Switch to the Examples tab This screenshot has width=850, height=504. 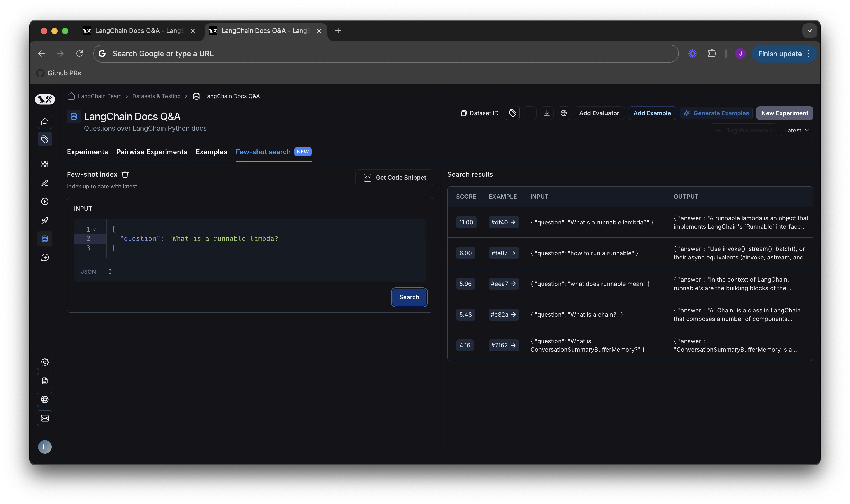coord(211,152)
